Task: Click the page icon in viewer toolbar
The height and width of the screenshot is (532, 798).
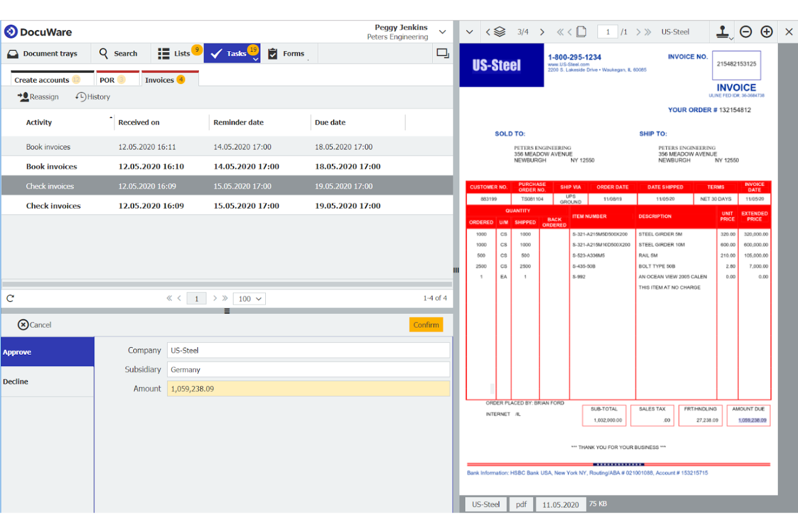Action: tap(581, 32)
